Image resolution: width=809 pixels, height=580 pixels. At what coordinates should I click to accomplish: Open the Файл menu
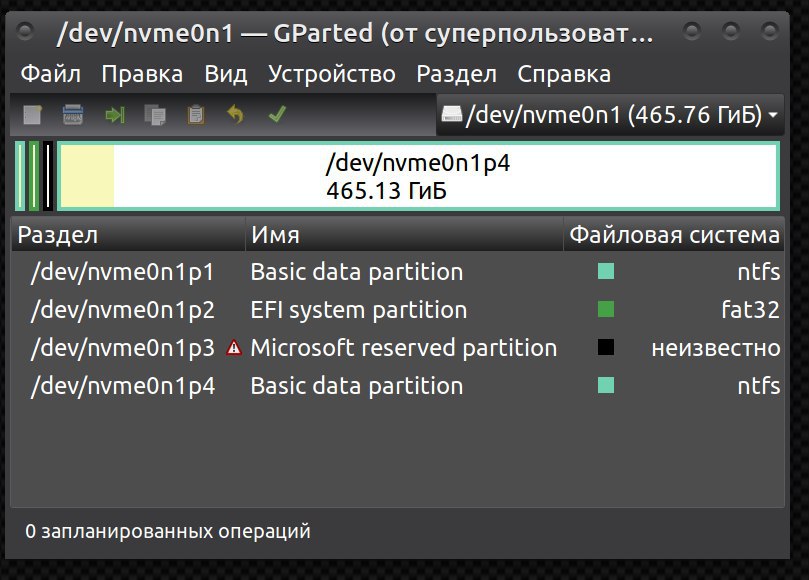51,74
